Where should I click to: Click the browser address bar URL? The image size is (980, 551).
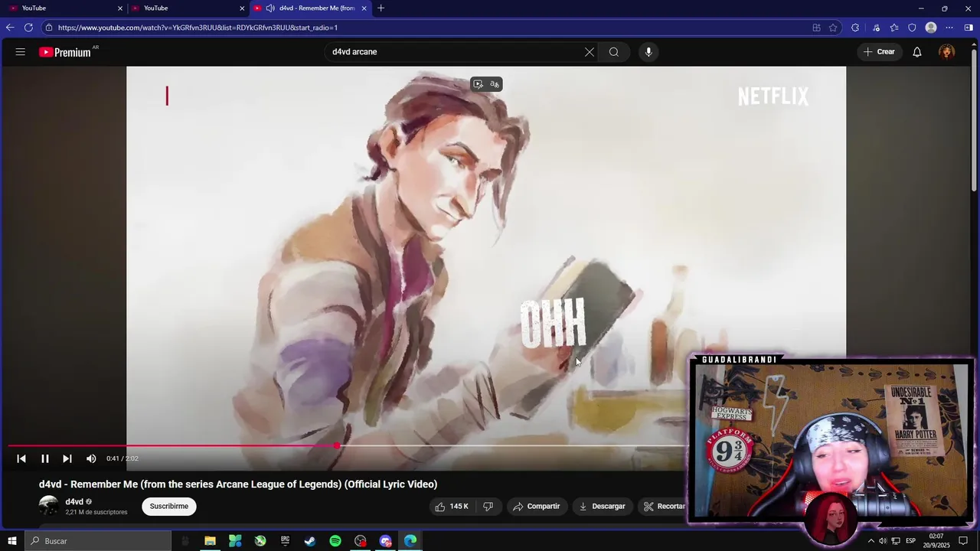coord(198,28)
